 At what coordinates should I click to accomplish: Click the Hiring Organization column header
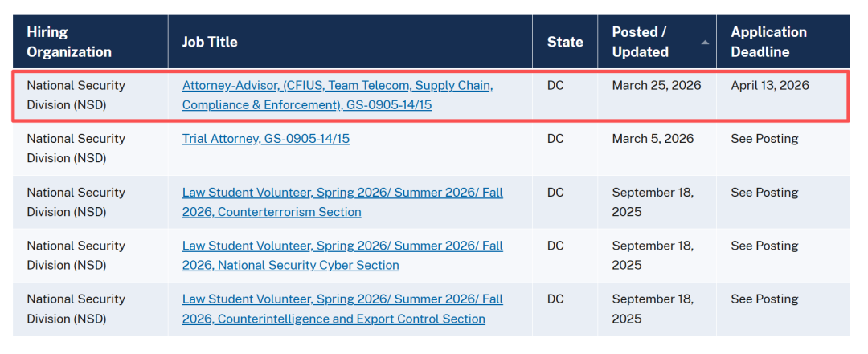pyautogui.click(x=69, y=42)
